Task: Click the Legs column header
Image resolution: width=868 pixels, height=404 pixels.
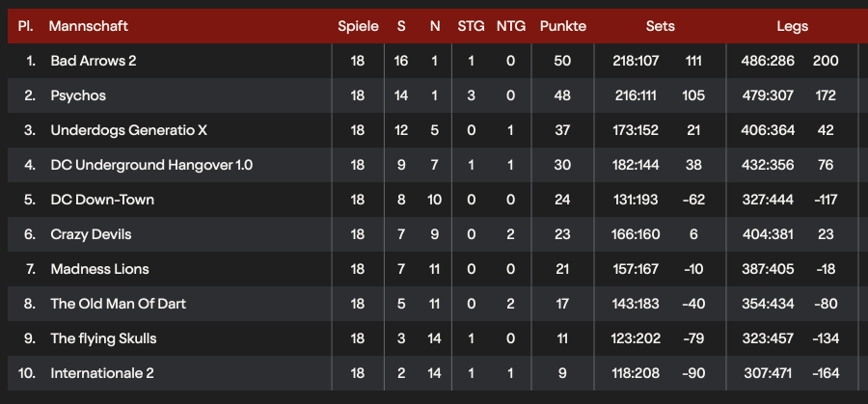Action: (x=792, y=26)
